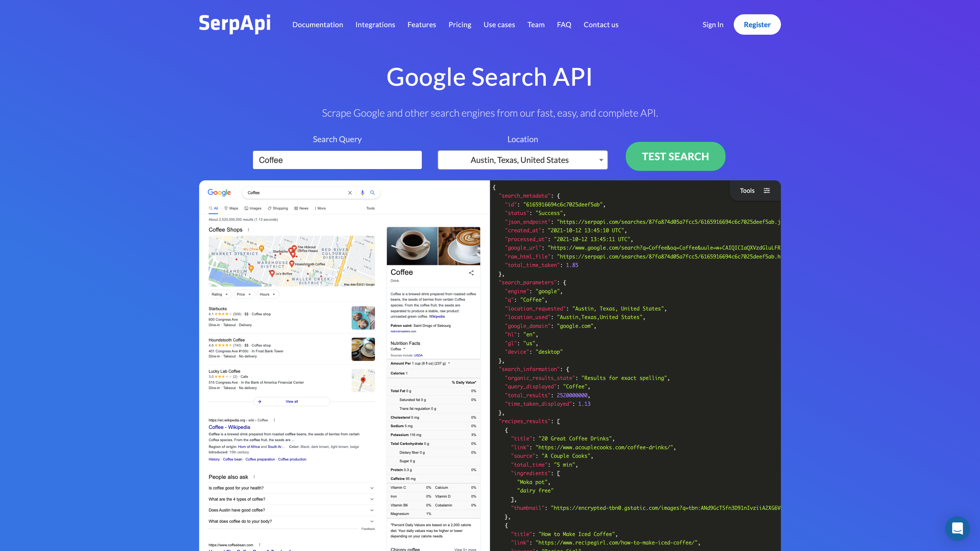Click the share icon beside Coffee knowledge panel
The width and height of the screenshot is (980, 551).
point(471,273)
